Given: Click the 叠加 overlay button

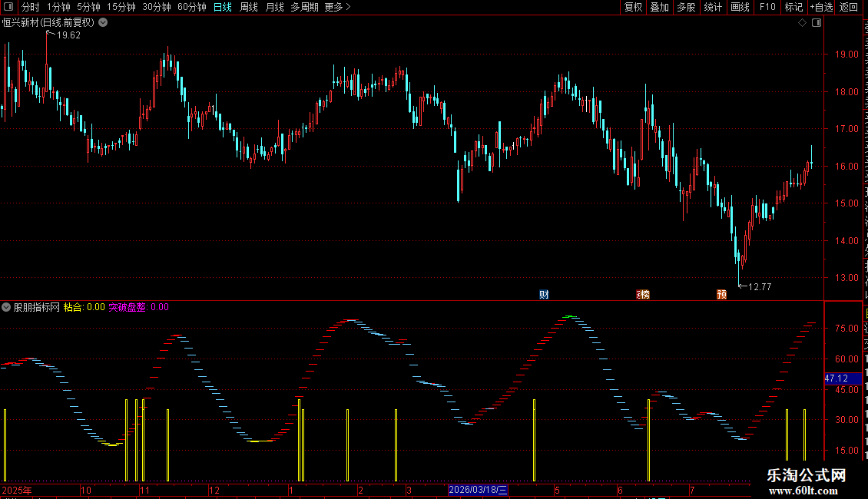Looking at the screenshot, I should pos(659,7).
